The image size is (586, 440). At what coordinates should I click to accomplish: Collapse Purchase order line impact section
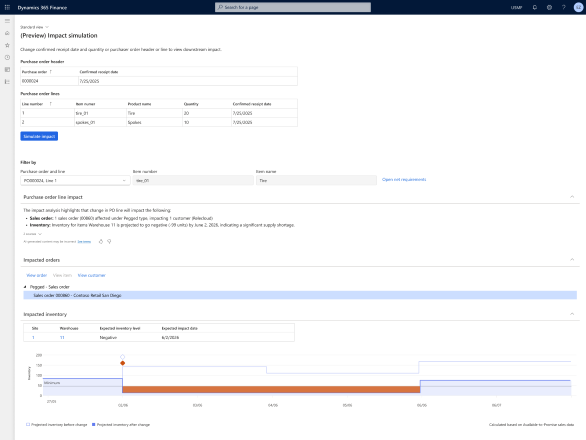[572, 197]
